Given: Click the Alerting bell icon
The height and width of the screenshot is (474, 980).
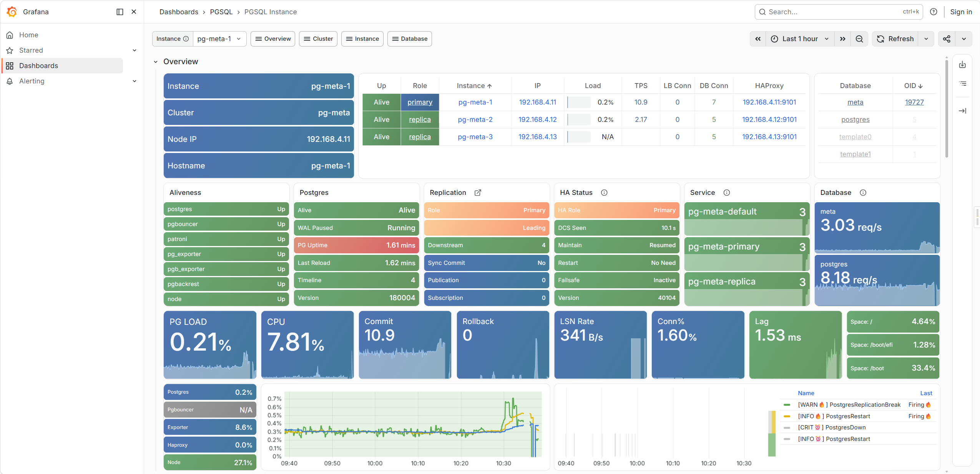Looking at the screenshot, I should 10,81.
